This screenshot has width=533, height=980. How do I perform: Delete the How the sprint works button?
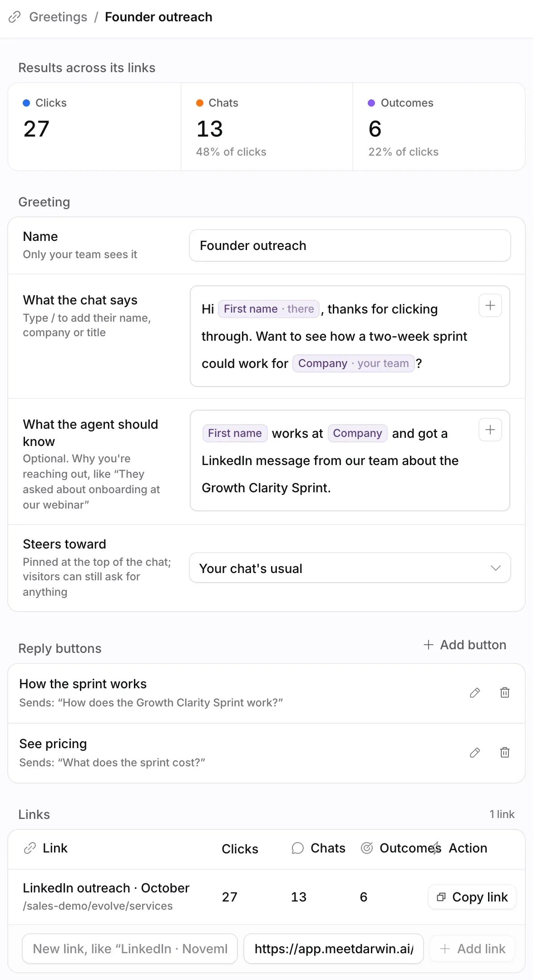coord(505,693)
